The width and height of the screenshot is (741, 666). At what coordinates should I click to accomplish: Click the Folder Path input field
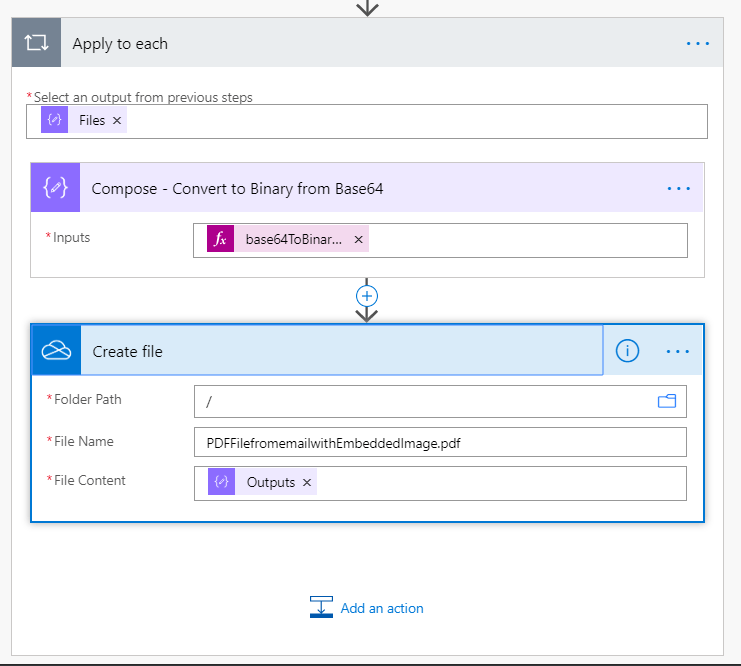[420, 401]
